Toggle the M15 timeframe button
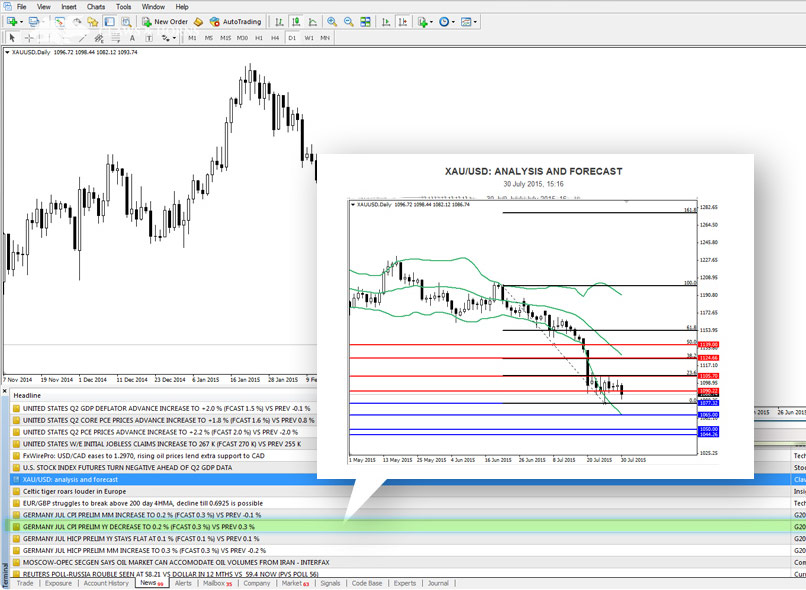This screenshot has height=590, width=806. click(226, 37)
